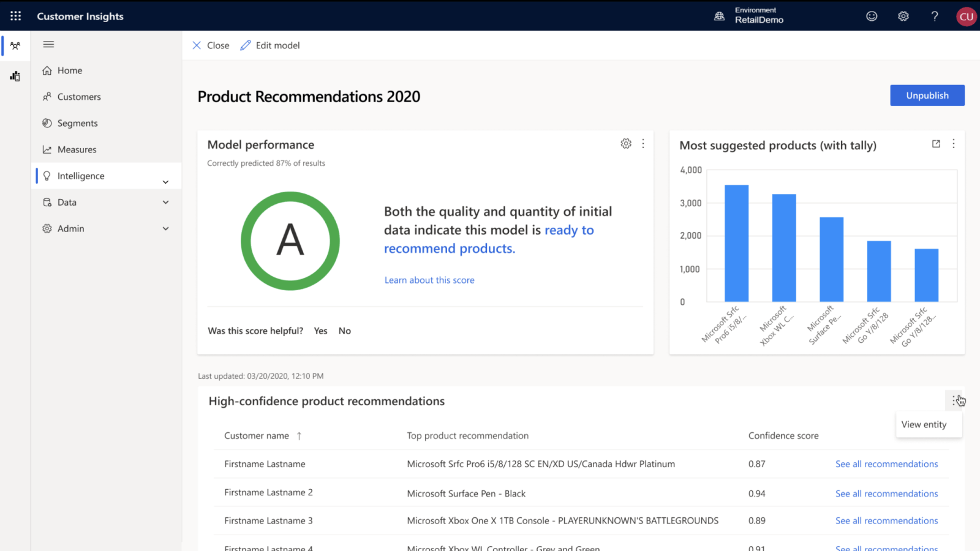The image size is (980, 551).
Task: Select Microsoft Surface Pen - Black cell
Action: 466,493
